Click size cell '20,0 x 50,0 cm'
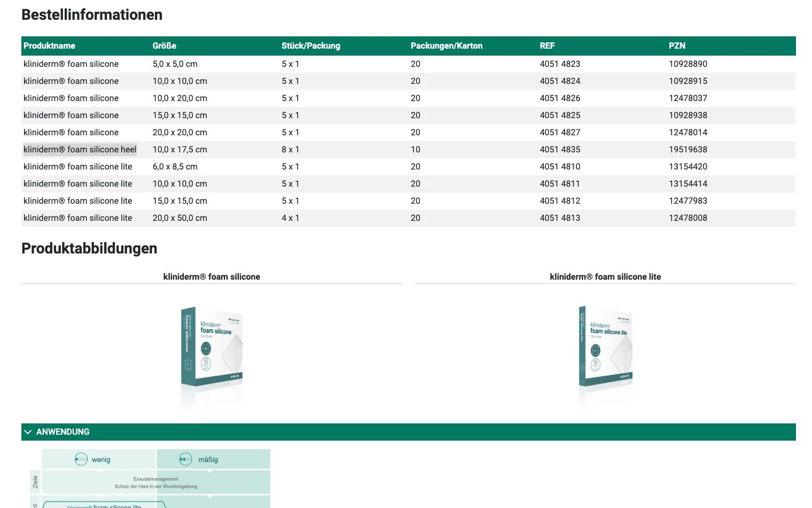 (x=180, y=218)
